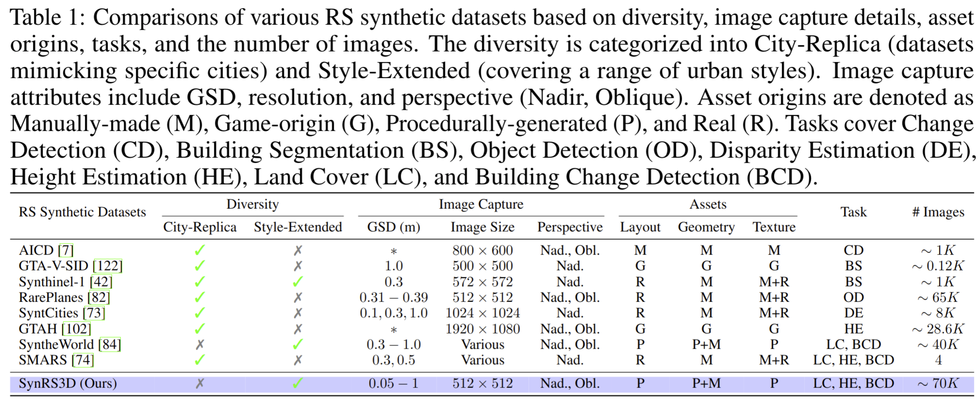This screenshot has height=401, width=980.
Task: Open citation link [42] for Synthinel-1
Action: 101,282
